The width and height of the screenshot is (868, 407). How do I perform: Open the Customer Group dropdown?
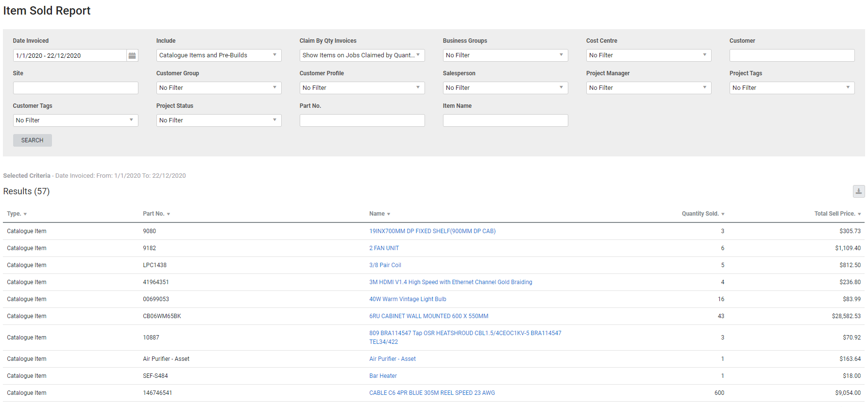[x=219, y=88]
